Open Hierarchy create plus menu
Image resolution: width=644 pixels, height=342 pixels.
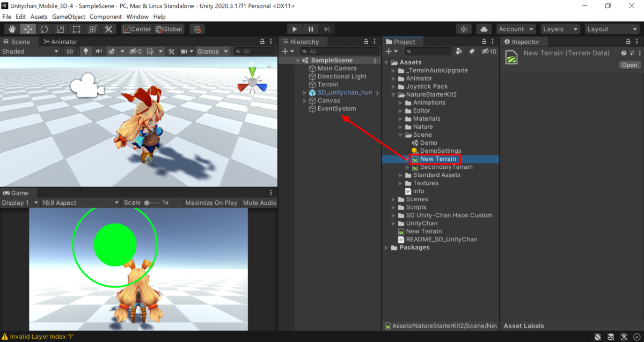pyautogui.click(x=288, y=51)
